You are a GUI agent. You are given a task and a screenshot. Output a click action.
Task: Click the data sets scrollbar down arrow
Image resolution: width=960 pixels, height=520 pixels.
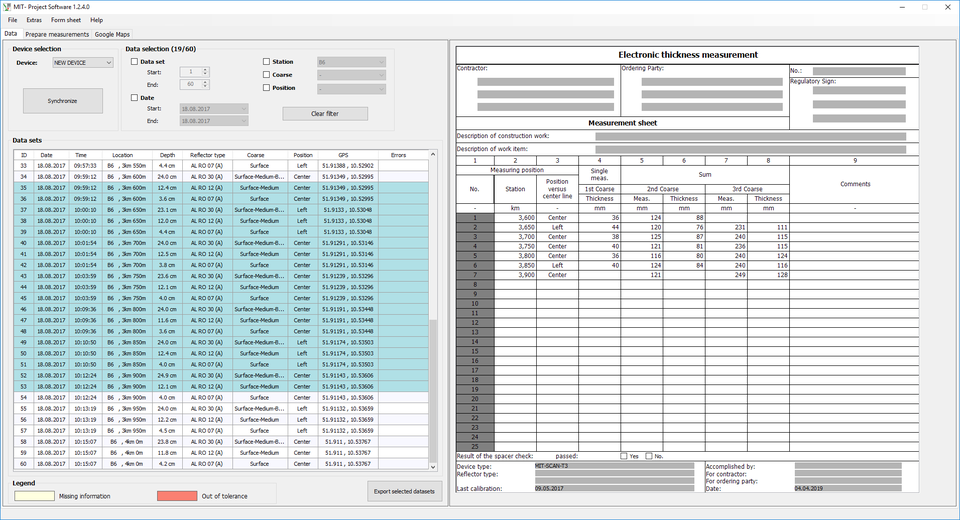[433, 467]
